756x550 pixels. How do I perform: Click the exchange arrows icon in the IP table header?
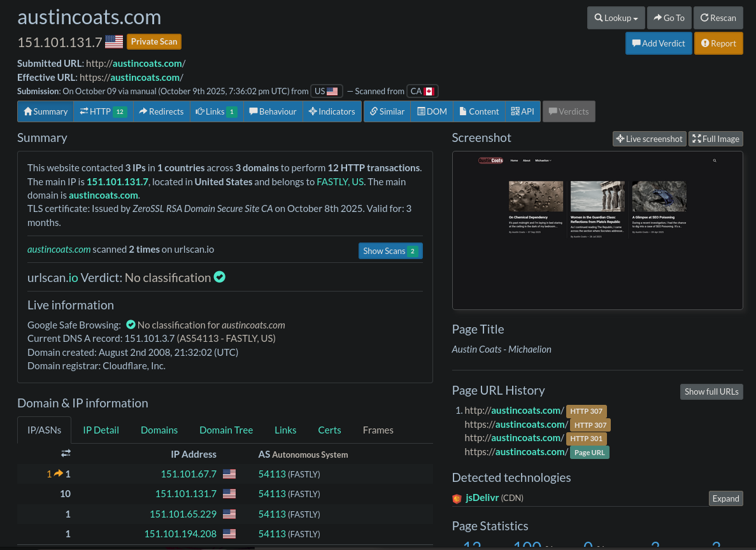point(66,453)
